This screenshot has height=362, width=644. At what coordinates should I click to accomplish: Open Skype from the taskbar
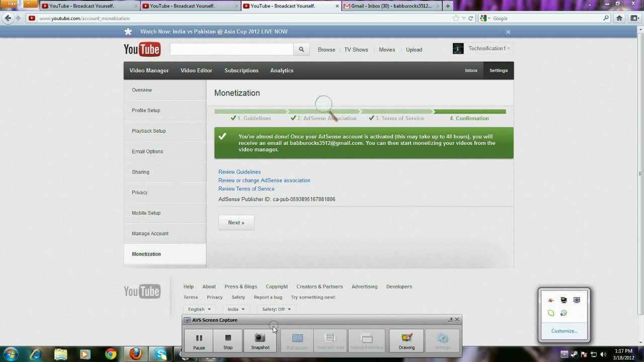(161, 354)
